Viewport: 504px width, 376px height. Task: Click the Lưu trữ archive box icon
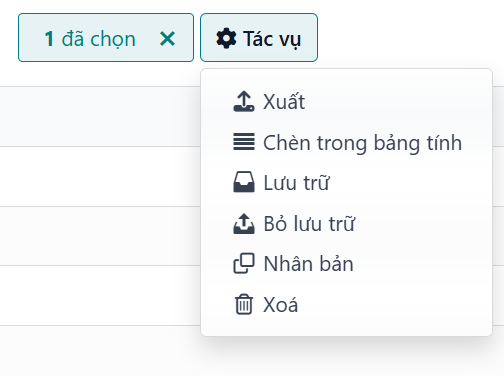pyautogui.click(x=244, y=182)
